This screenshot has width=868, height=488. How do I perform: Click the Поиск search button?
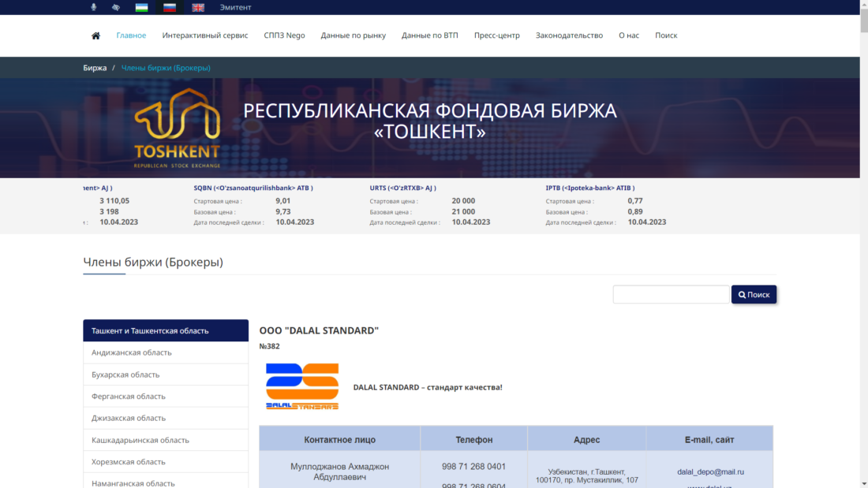coord(754,293)
